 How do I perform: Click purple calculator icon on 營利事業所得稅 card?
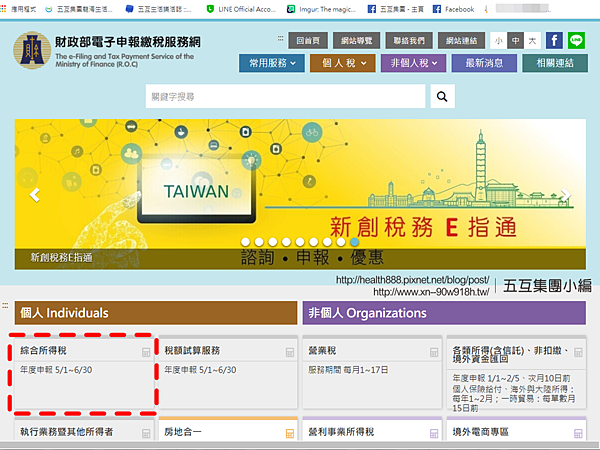pyautogui.click(x=434, y=434)
